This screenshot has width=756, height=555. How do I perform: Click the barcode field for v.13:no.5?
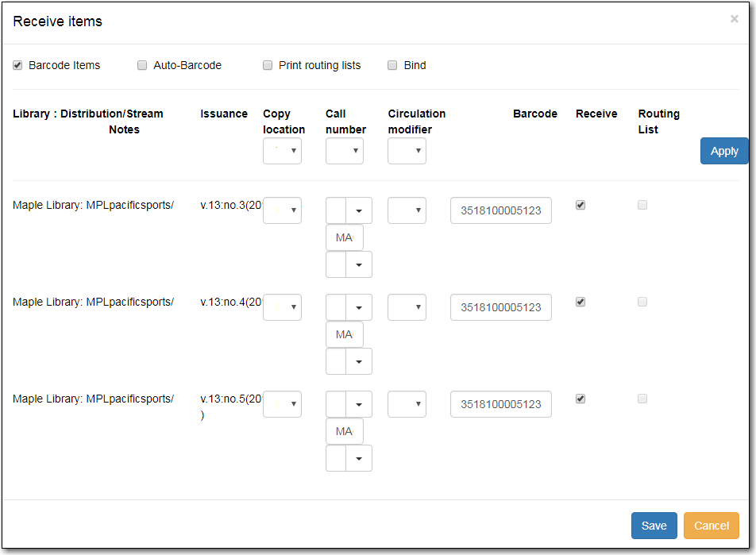tap(500, 404)
